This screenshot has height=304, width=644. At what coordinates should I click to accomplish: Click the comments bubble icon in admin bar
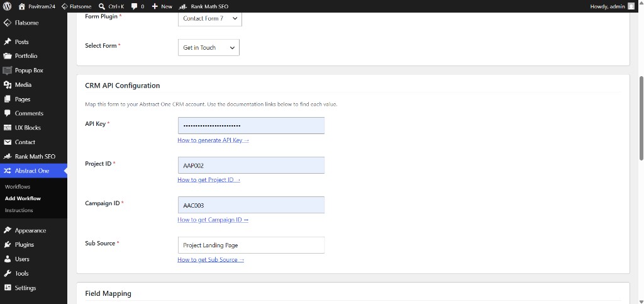point(135,6)
